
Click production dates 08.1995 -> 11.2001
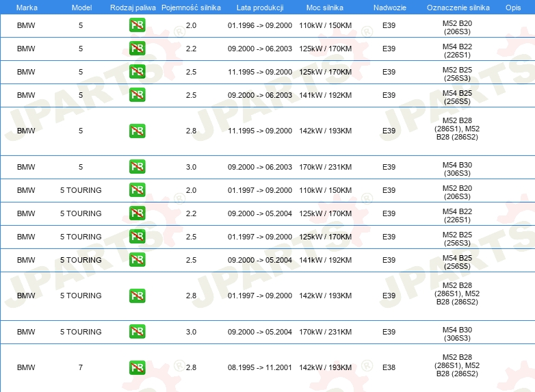260,368
